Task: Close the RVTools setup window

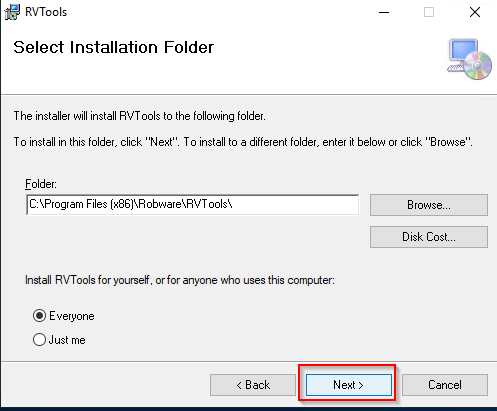Action: 475,12
